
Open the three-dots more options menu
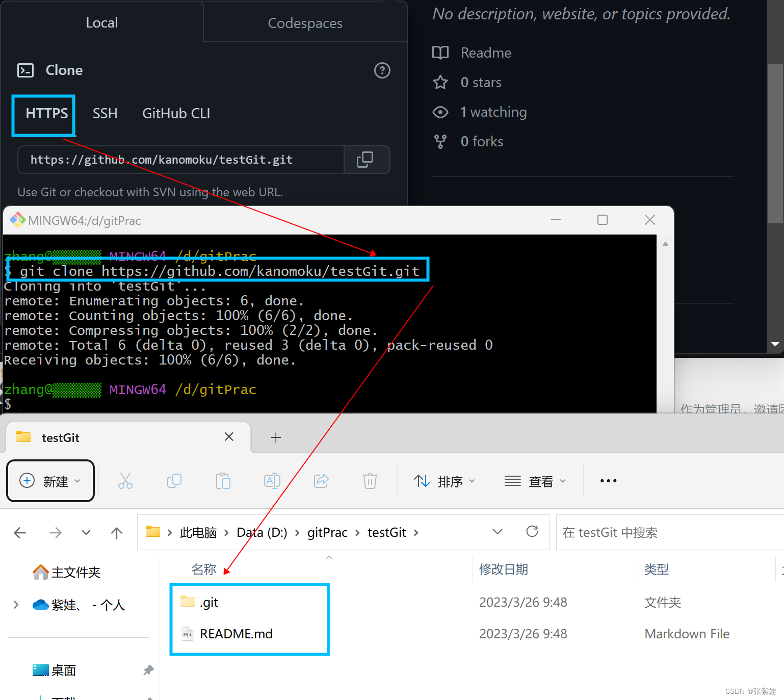[609, 481]
